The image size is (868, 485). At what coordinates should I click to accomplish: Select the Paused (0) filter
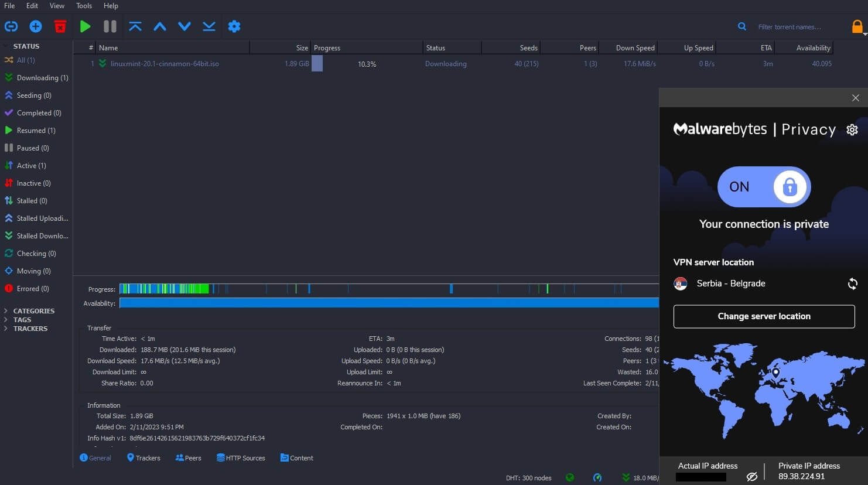[x=36, y=148]
